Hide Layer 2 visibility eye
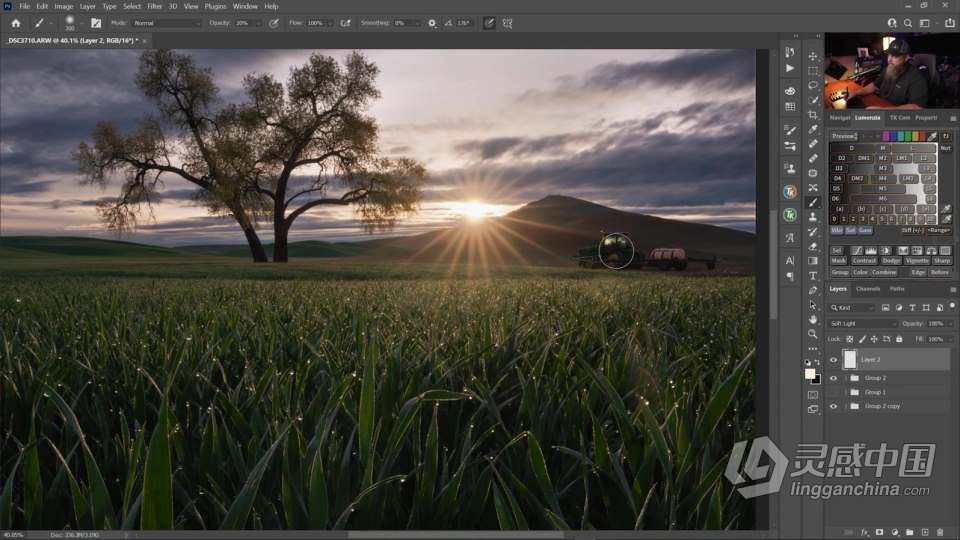The width and height of the screenshot is (960, 540). point(833,360)
